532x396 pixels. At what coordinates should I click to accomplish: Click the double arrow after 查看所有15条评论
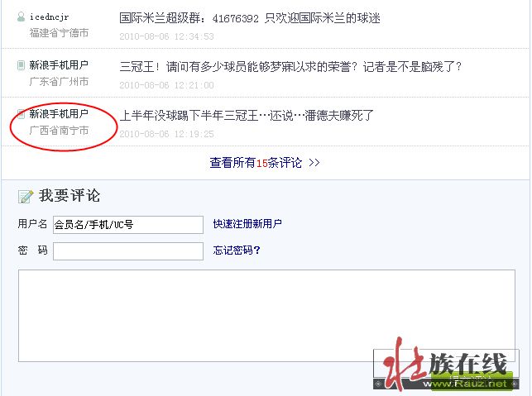click(x=314, y=163)
